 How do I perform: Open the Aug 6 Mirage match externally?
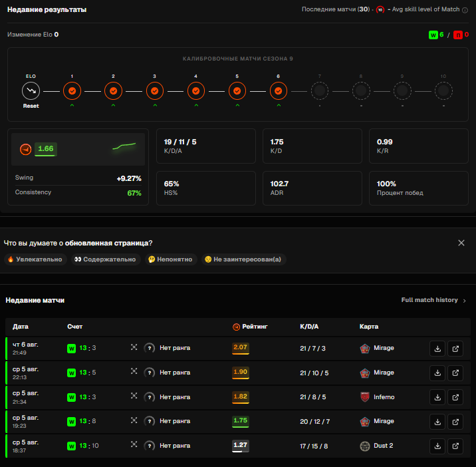455,349
